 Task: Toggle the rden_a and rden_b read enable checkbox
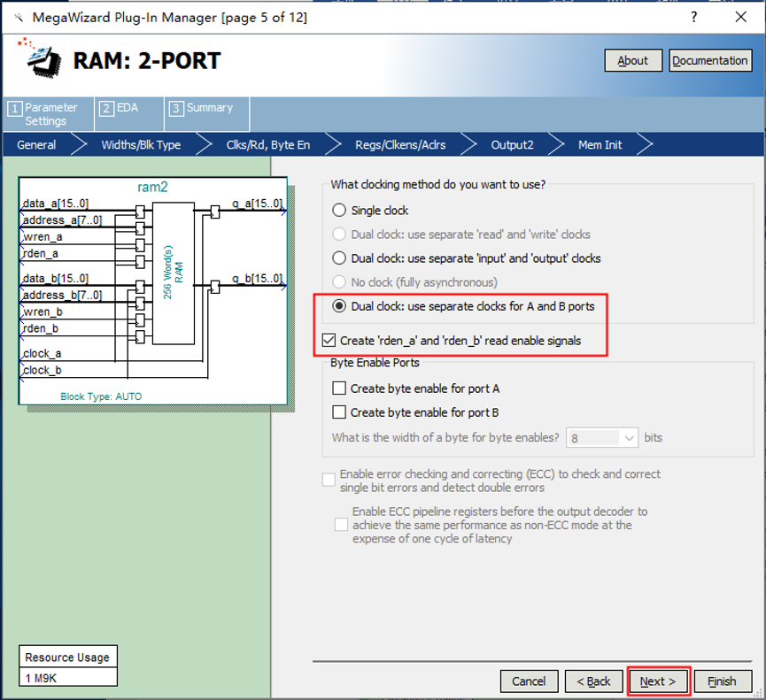329,341
